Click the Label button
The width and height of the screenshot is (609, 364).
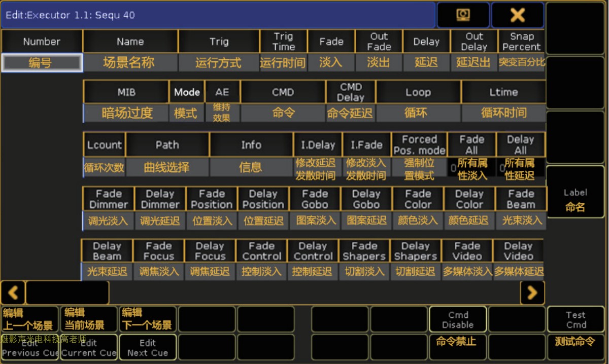click(x=575, y=193)
